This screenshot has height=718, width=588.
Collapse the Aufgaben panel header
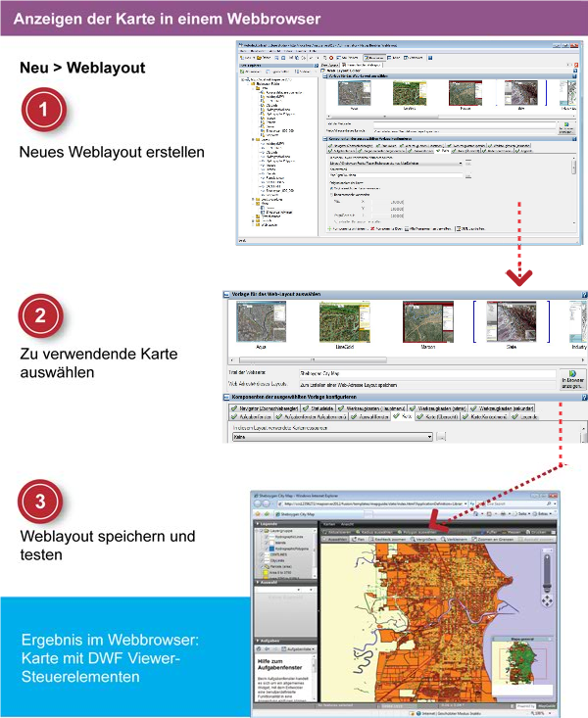point(285,641)
